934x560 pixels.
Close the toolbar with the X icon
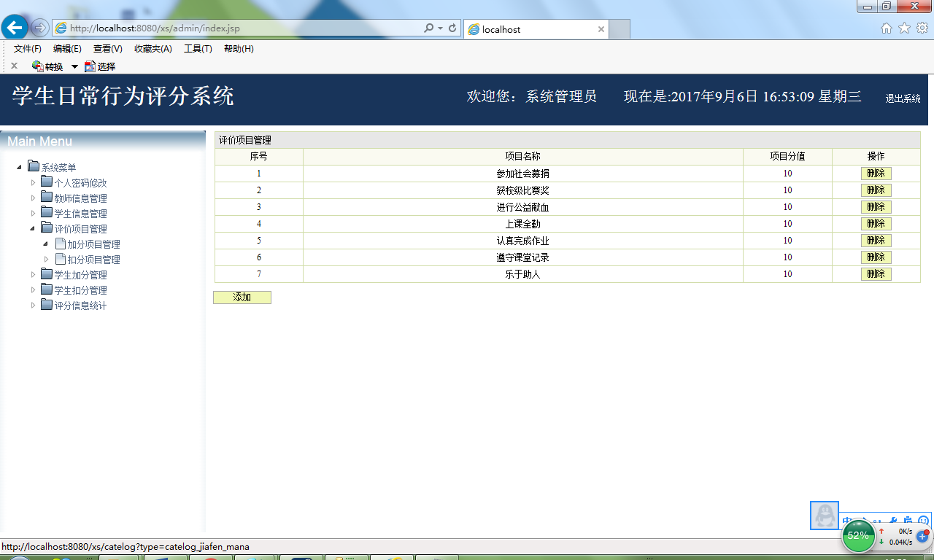[x=14, y=66]
